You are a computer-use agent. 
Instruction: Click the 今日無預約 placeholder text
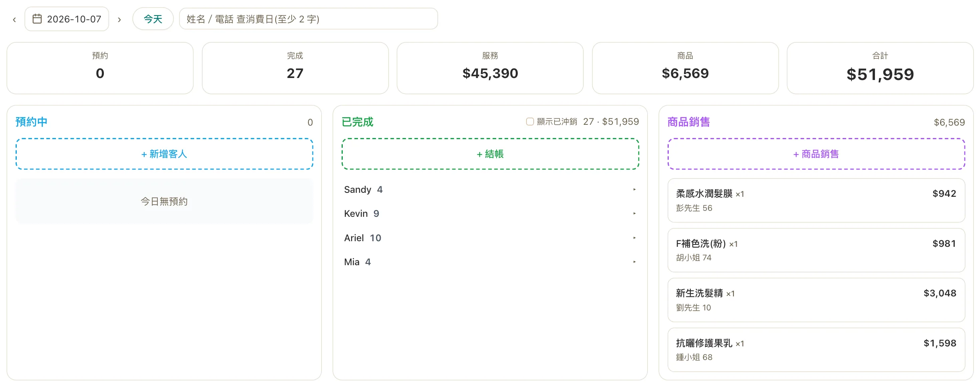point(164,202)
